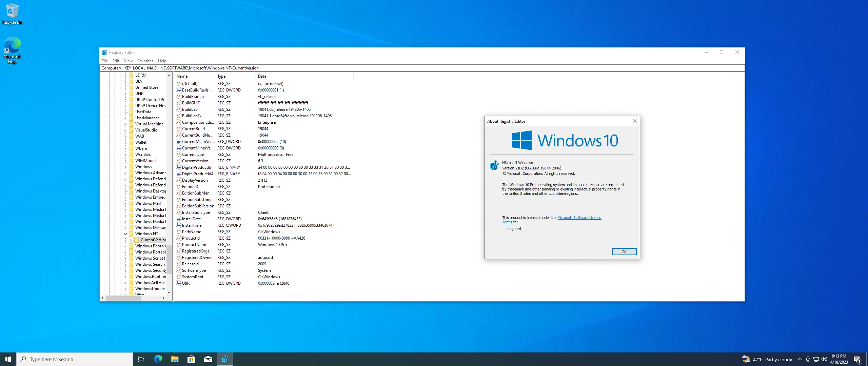Click the volume speaker tray icon
Screen dimensions: 868x366
824,359
